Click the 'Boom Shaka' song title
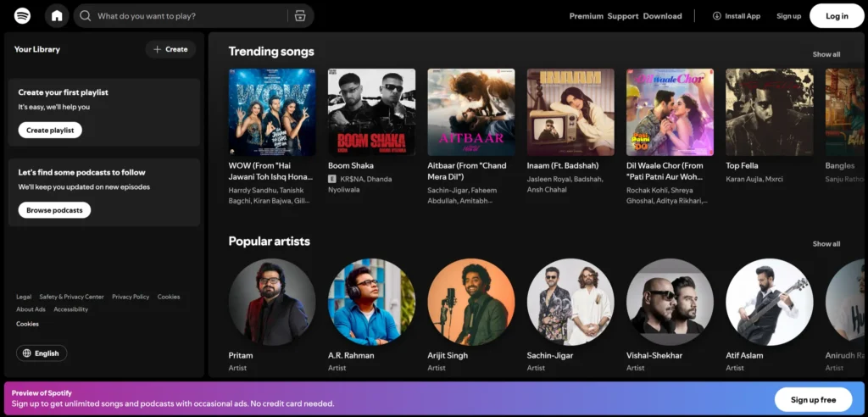The width and height of the screenshot is (868, 417). coord(351,165)
